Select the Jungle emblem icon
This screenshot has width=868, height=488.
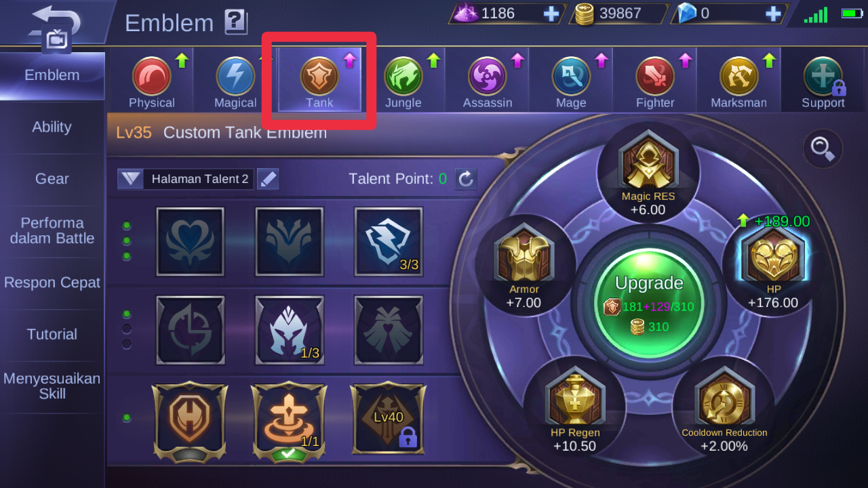[403, 76]
